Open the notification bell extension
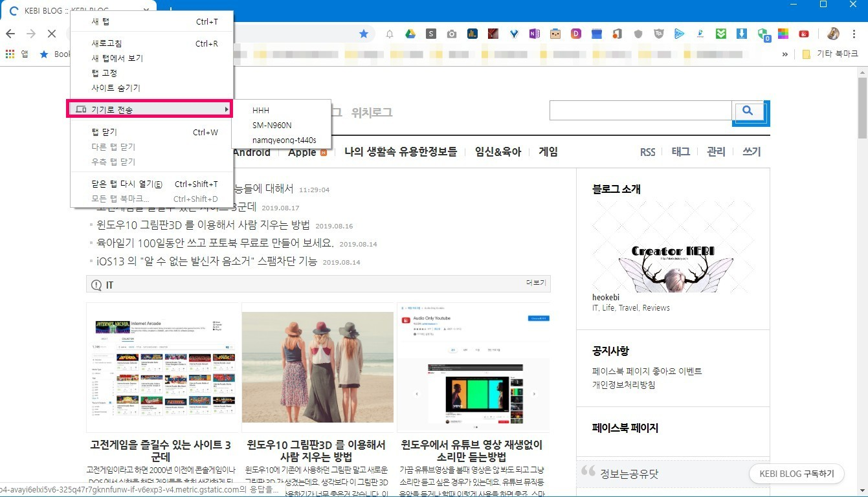Viewport: 868px width, 497px height. (x=390, y=34)
